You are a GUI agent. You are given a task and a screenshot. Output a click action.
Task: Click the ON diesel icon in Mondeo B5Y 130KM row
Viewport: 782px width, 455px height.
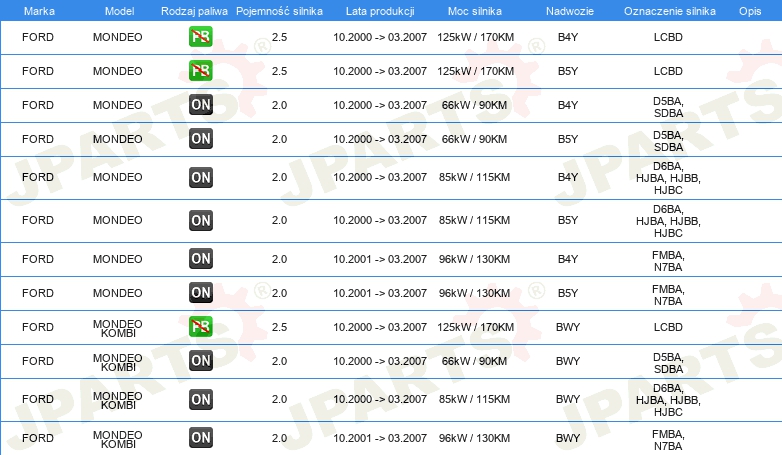click(x=200, y=292)
